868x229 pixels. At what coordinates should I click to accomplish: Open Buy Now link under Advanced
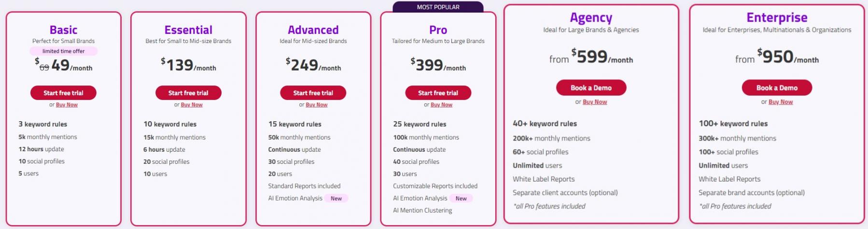(x=316, y=105)
